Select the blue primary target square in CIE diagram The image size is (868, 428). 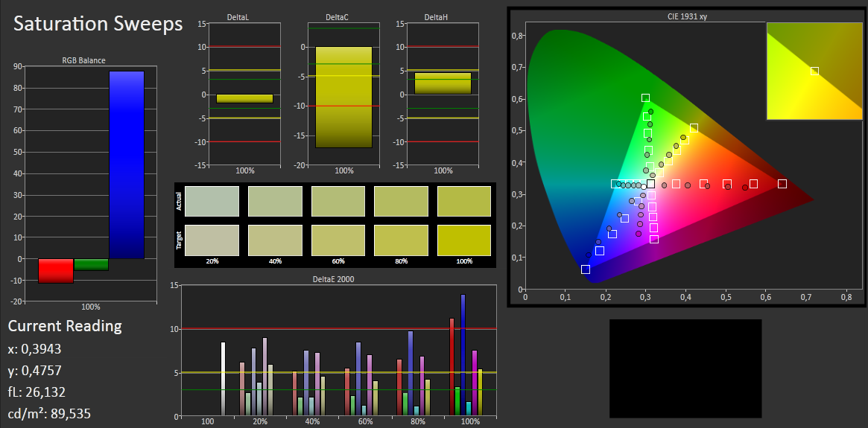click(586, 269)
